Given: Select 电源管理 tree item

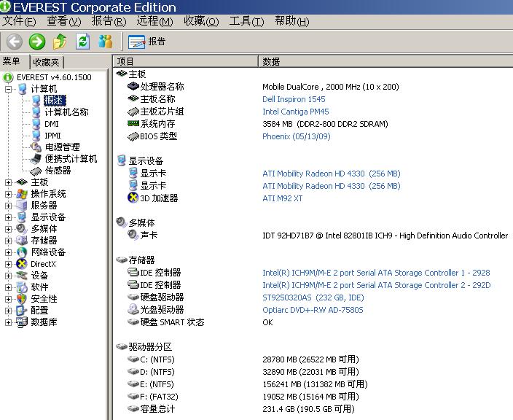Looking at the screenshot, I should [62, 147].
